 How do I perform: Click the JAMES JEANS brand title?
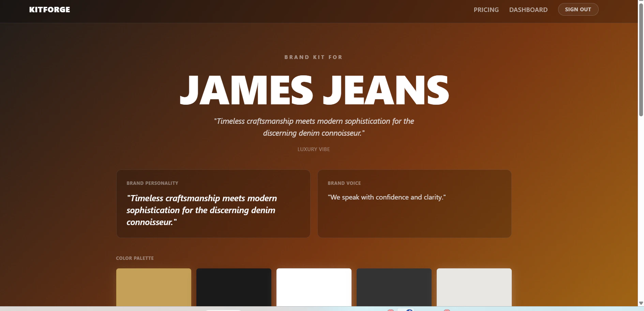[x=314, y=90]
